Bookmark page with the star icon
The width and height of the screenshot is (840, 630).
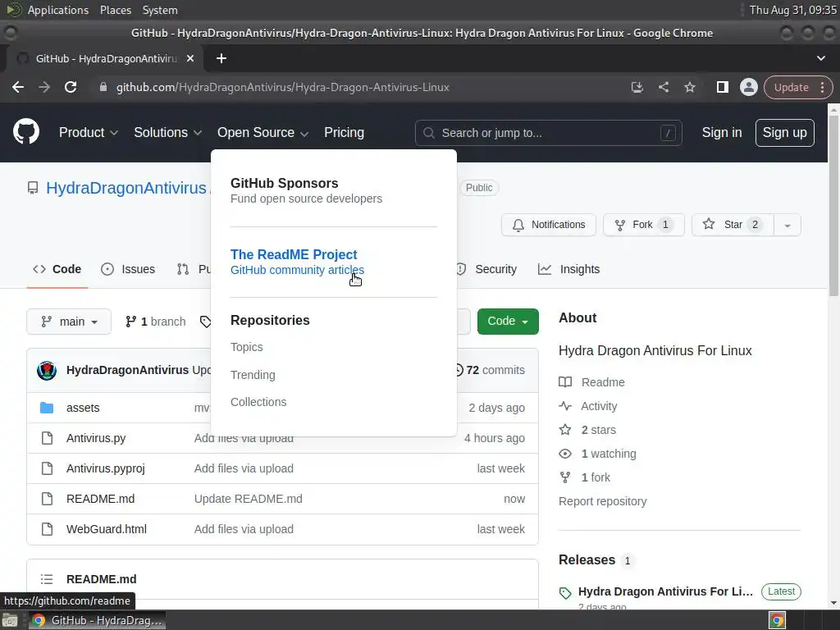pyautogui.click(x=689, y=87)
